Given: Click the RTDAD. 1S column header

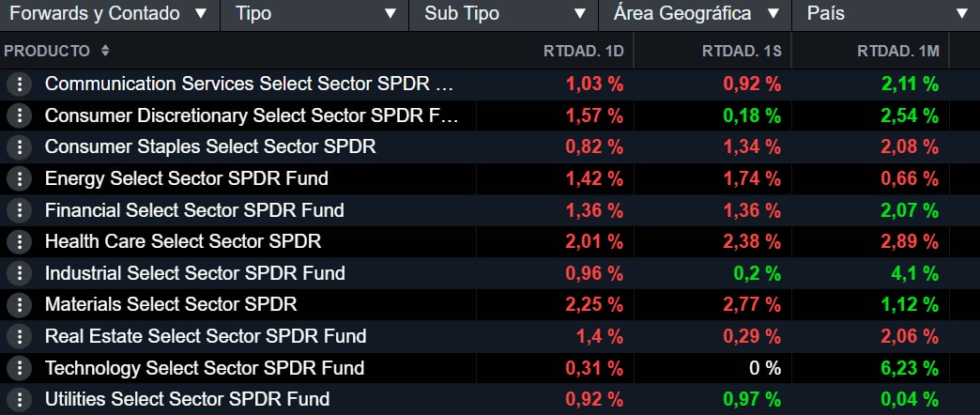Looking at the screenshot, I should point(742,52).
